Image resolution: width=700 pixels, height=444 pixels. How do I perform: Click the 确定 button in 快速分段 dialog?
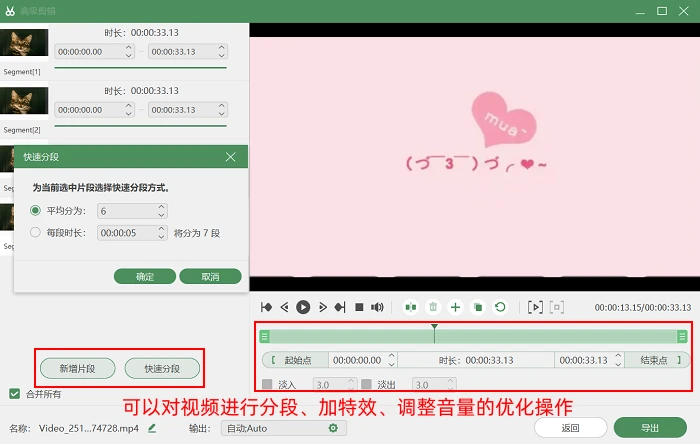tap(145, 276)
